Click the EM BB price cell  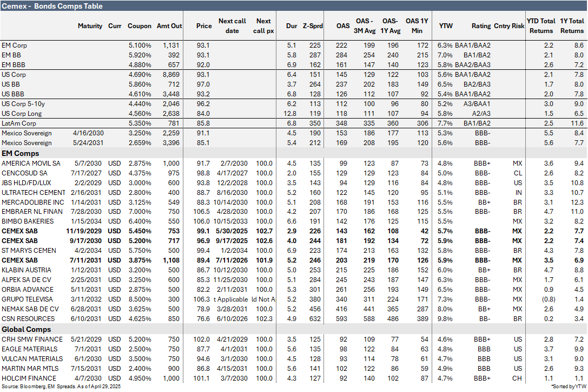coord(203,55)
